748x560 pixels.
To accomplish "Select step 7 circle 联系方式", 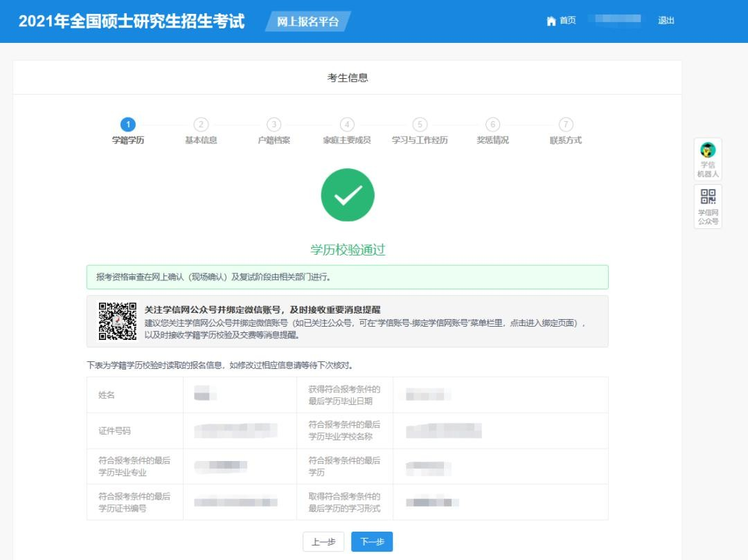I will pos(566,125).
